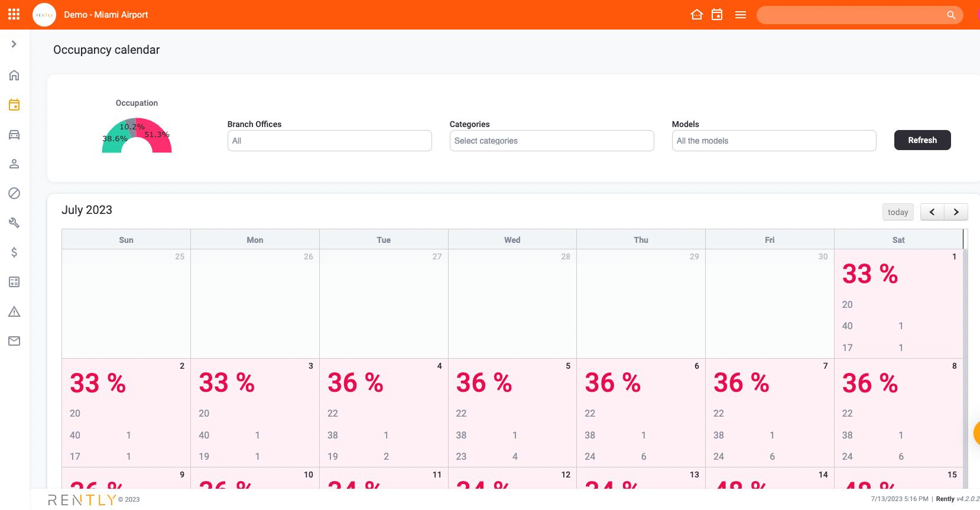Open the header hamburger menu
This screenshot has height=510, width=980.
(x=741, y=15)
